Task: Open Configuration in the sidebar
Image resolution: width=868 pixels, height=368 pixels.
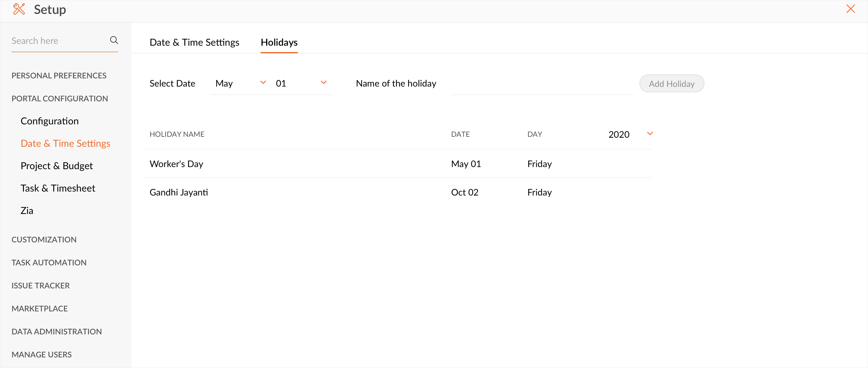Action: [x=50, y=121]
